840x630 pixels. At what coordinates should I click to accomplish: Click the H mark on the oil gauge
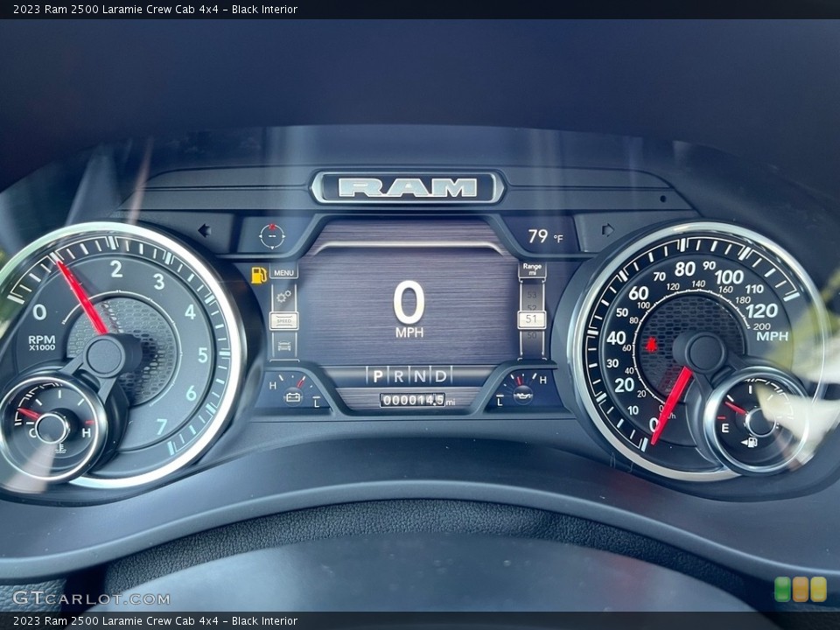543,380
